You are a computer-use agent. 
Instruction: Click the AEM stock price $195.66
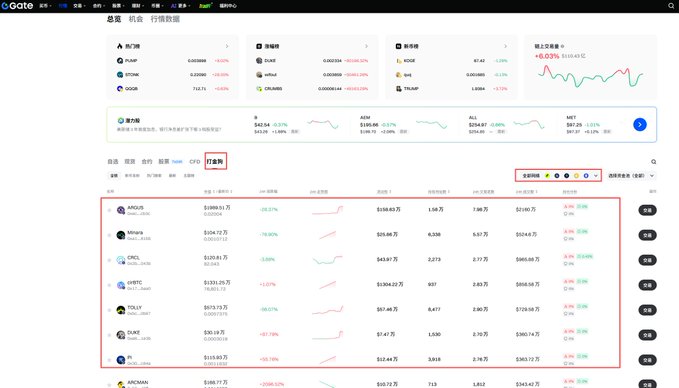(369, 125)
